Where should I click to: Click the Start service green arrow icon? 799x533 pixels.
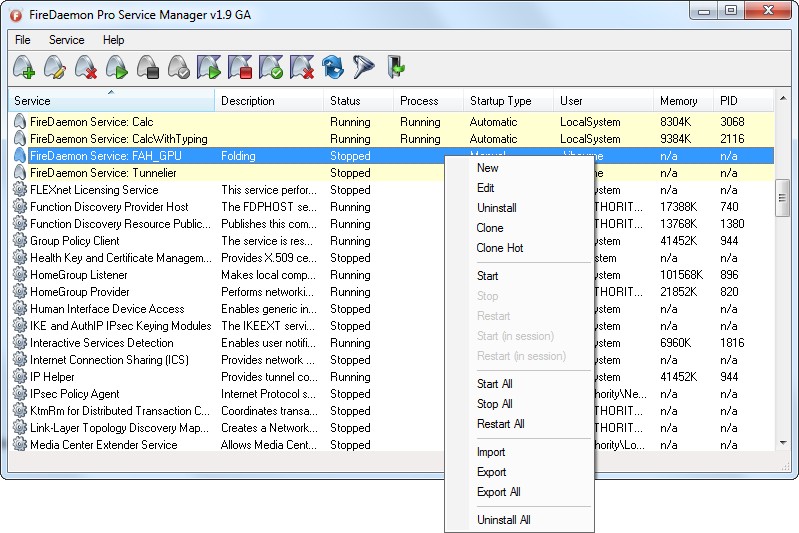tap(117, 68)
